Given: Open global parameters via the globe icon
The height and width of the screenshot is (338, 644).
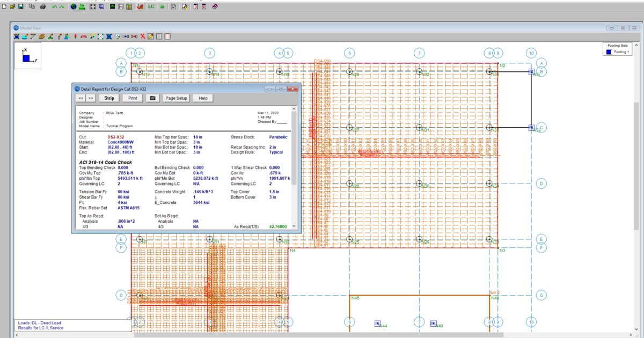Looking at the screenshot, I should tap(74, 7).
